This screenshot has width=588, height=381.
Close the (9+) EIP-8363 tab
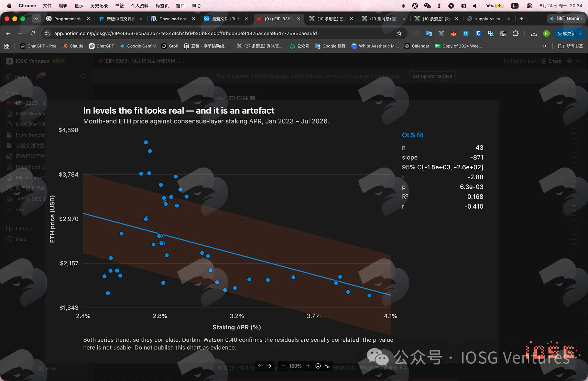pos(299,19)
